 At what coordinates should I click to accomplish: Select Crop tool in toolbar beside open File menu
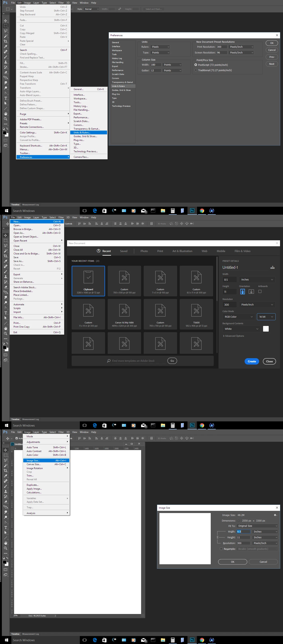pos(6,256)
